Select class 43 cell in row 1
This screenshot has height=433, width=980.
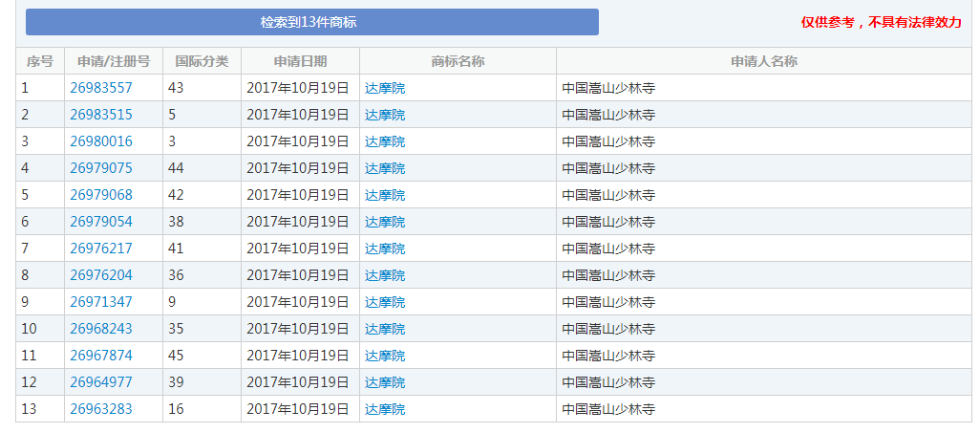pos(202,88)
